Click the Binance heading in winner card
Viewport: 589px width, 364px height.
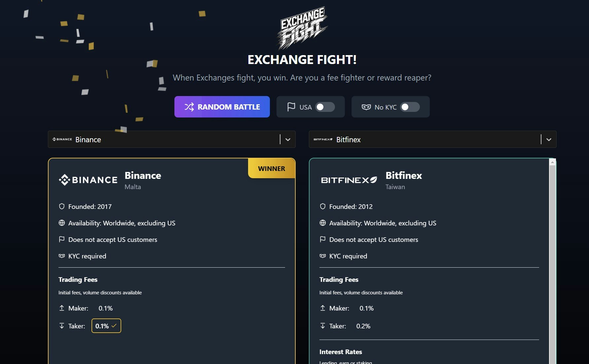coord(143,175)
